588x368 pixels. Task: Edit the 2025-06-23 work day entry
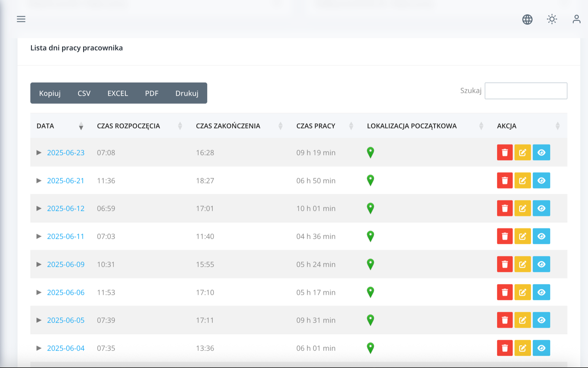(x=523, y=152)
